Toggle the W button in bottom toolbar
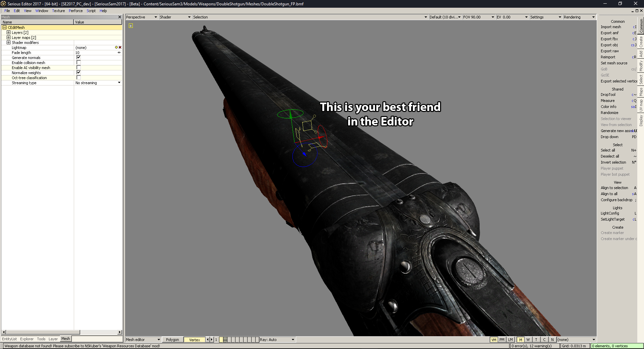The width and height of the screenshot is (644, 349). pyautogui.click(x=528, y=340)
